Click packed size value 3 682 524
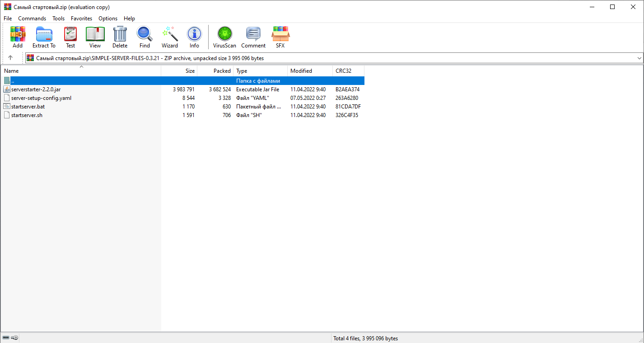644x343 pixels. coord(220,89)
